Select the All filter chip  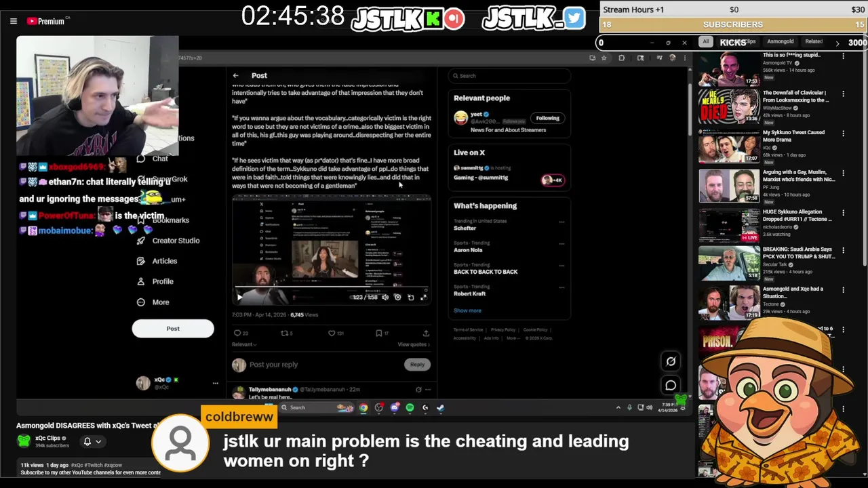click(706, 42)
